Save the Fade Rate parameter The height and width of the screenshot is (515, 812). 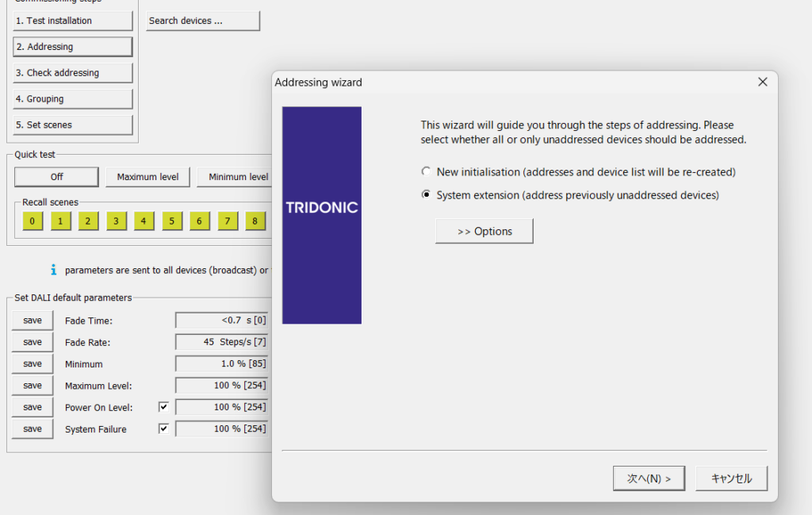32,343
